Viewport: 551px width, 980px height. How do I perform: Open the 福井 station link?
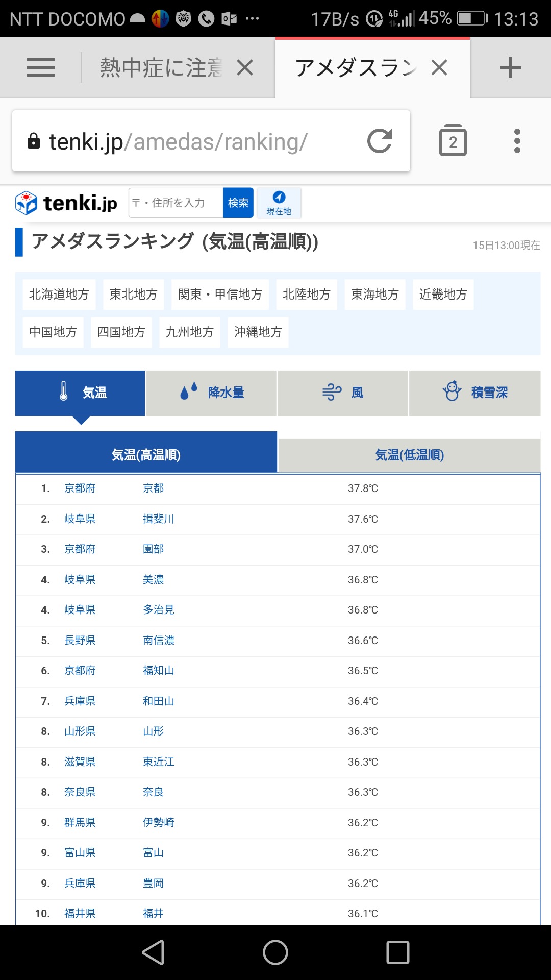(x=154, y=914)
